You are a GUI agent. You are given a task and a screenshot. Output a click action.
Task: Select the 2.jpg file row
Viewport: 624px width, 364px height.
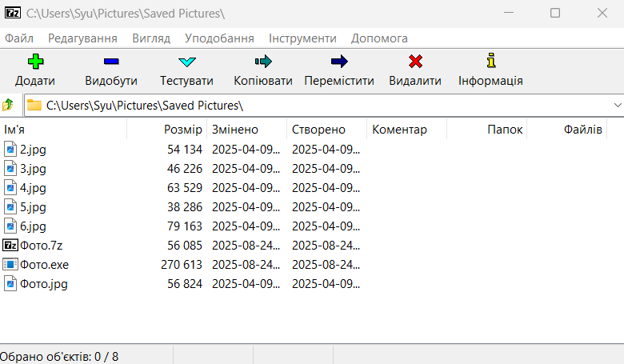(33, 150)
